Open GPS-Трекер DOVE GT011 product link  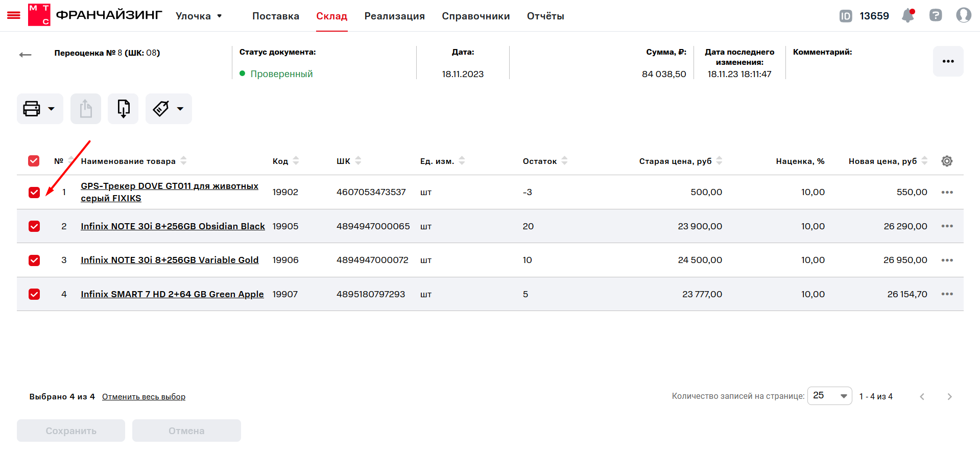pyautogui.click(x=170, y=192)
